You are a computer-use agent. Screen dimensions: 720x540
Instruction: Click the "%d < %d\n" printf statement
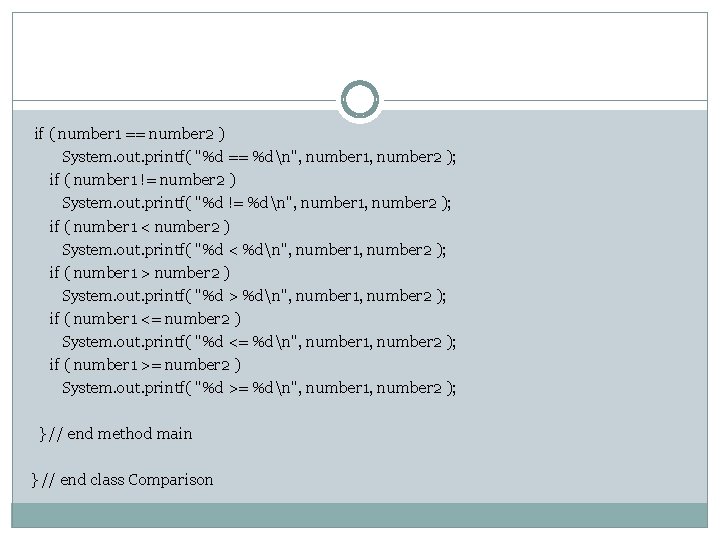(254, 249)
